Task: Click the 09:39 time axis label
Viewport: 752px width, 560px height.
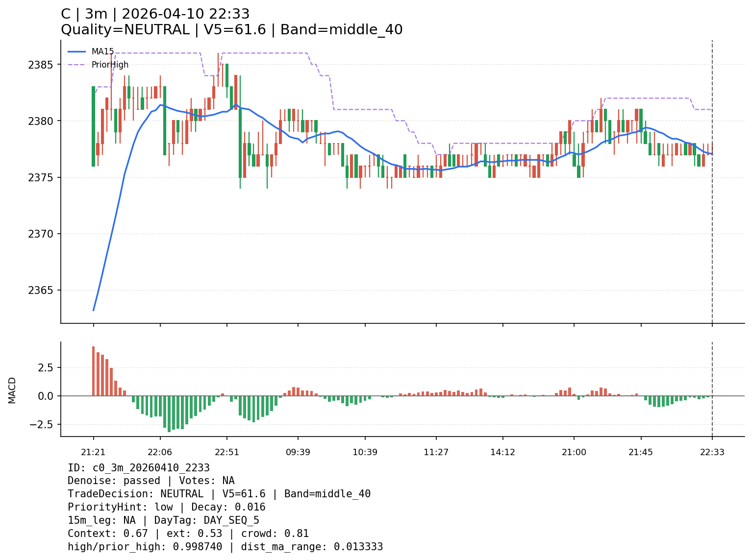Action: [x=298, y=452]
